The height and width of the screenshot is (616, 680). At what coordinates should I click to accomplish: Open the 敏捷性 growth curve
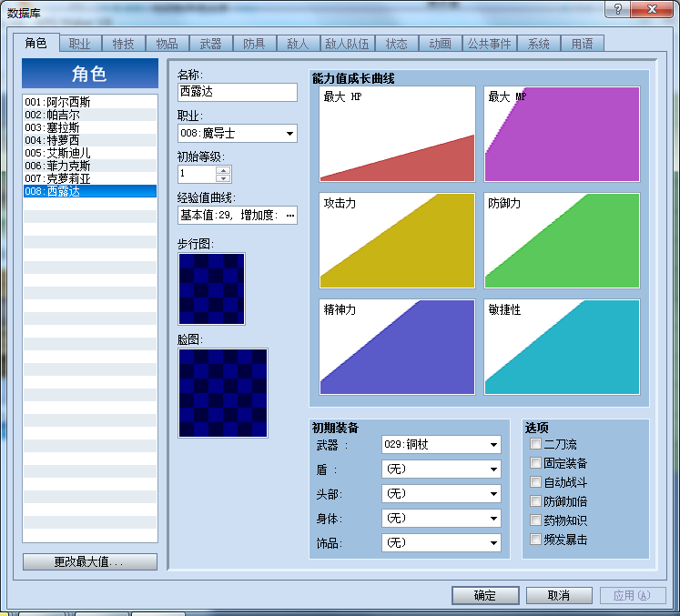562,347
